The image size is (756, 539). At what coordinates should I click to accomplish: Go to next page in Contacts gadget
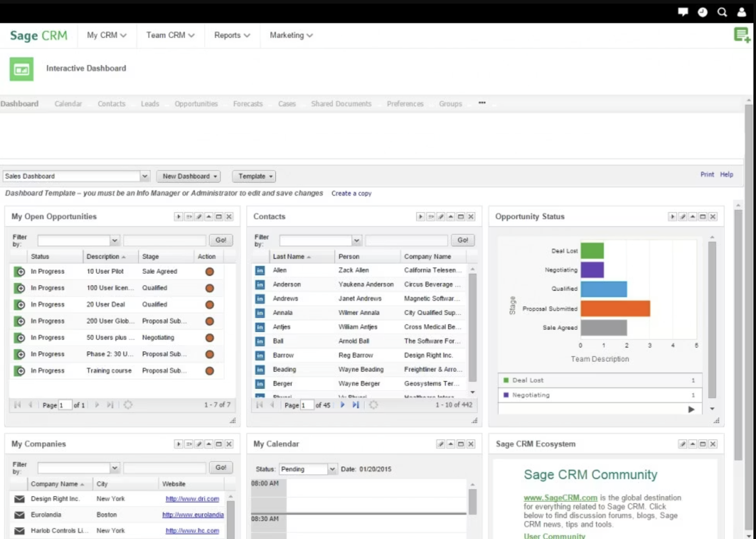pyautogui.click(x=343, y=405)
